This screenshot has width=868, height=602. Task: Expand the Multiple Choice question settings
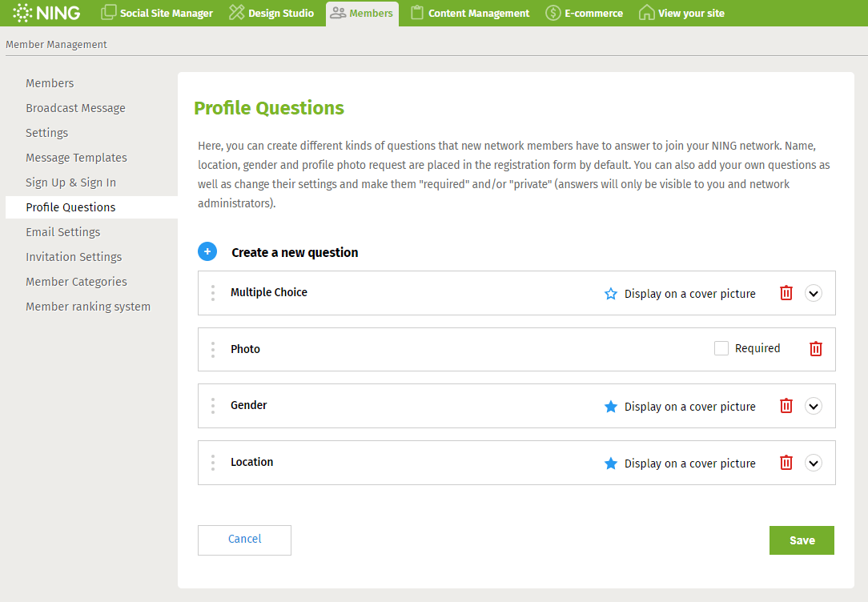[814, 293]
